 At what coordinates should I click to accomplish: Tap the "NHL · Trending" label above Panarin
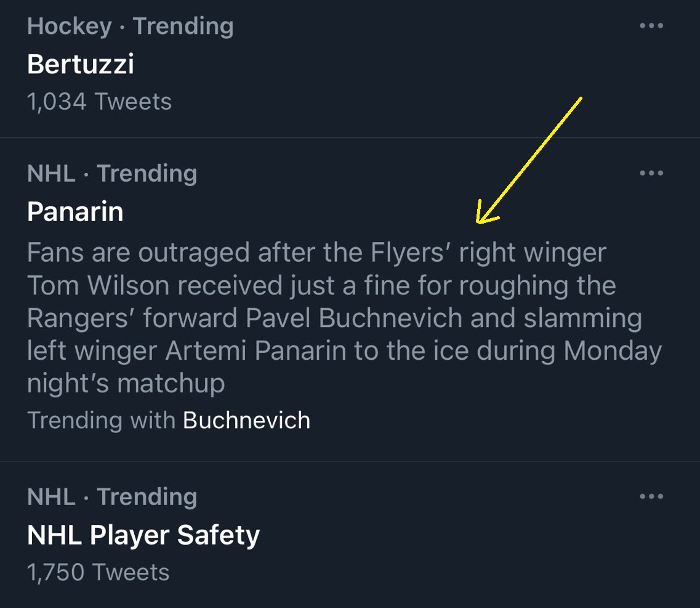coord(112,173)
